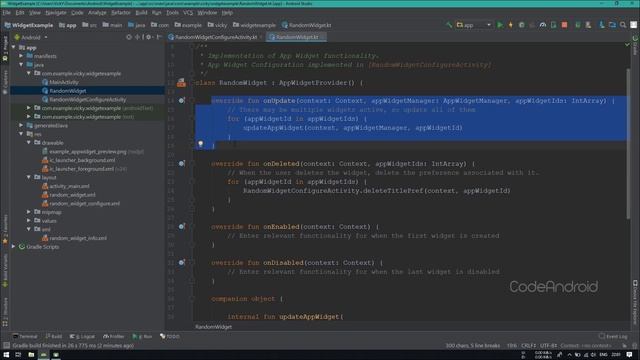Expand the mipmap folder
640x360 pixels.
tap(29, 212)
